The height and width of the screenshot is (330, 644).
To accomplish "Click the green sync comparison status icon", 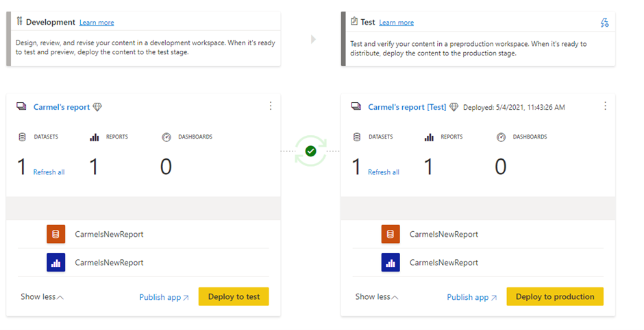I will [310, 151].
